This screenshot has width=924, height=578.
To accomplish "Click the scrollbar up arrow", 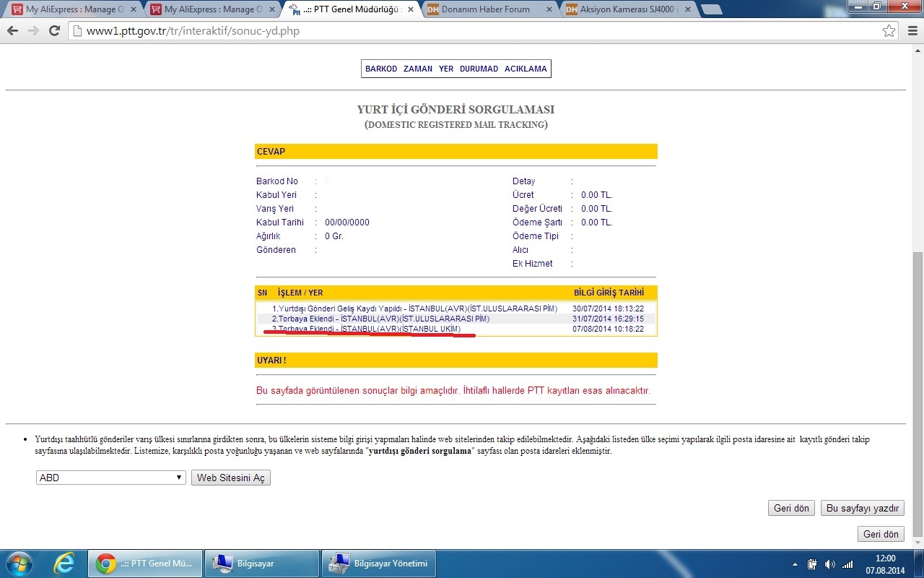I will point(918,50).
